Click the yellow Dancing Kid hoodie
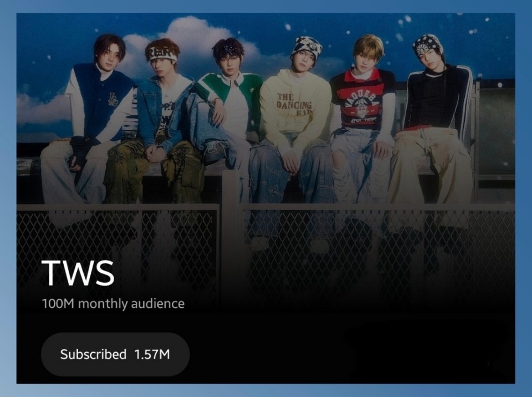This screenshot has height=397, width=532. pyautogui.click(x=294, y=105)
